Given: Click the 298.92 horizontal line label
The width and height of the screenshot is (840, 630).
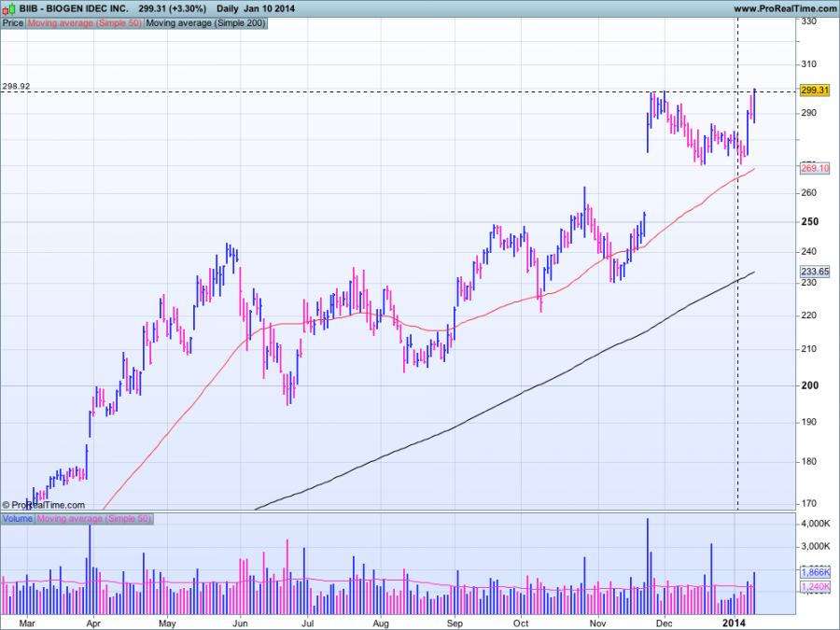Looking at the screenshot, I should 16,86.
